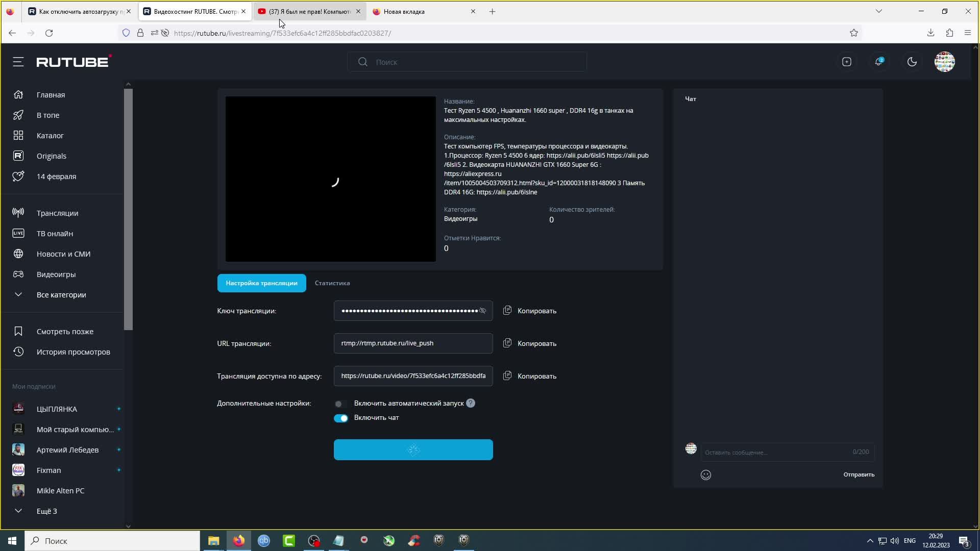Viewport: 980px width, 551px height.
Task: Click the help question mark icon
Action: [x=471, y=404]
